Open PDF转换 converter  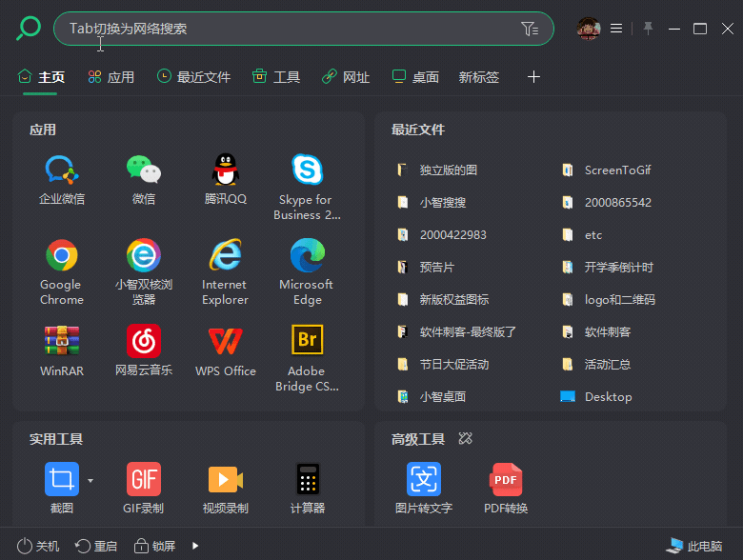(506, 488)
